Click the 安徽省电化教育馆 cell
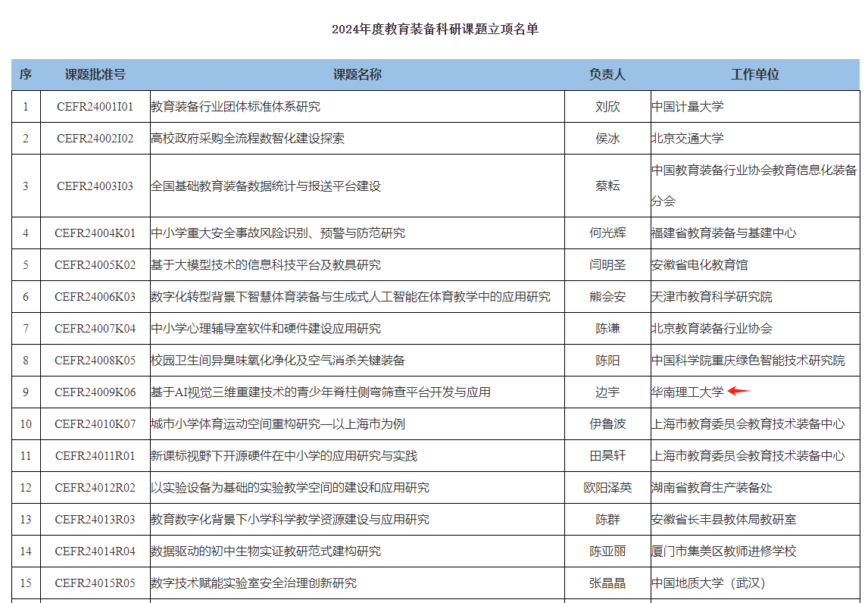Image resolution: width=868 pixels, height=603 pixels. click(x=700, y=265)
